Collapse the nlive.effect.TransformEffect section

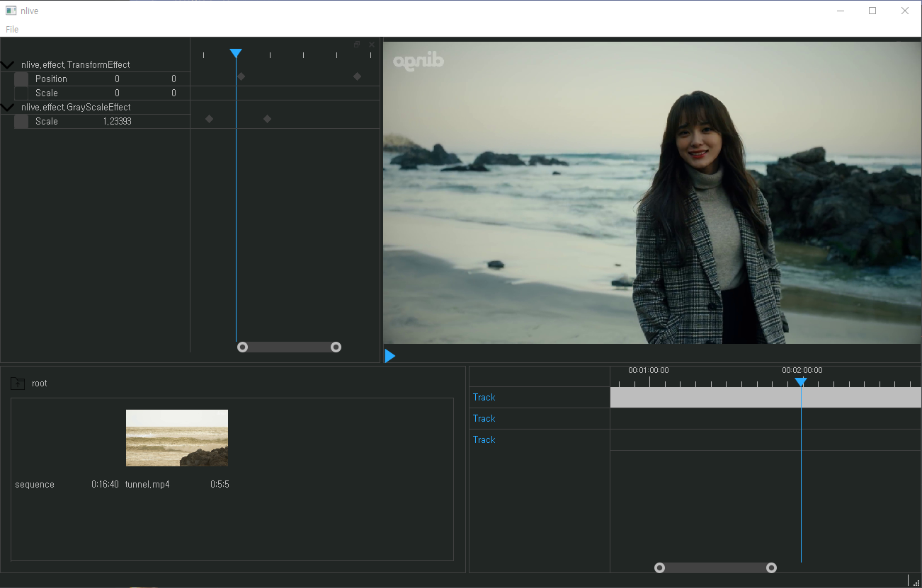pos(7,64)
